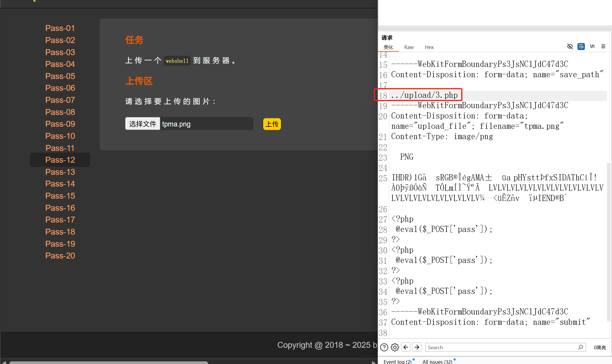Go to next search match arrow
Image resolution: width=612 pixels, height=364 pixels.
coord(417,347)
